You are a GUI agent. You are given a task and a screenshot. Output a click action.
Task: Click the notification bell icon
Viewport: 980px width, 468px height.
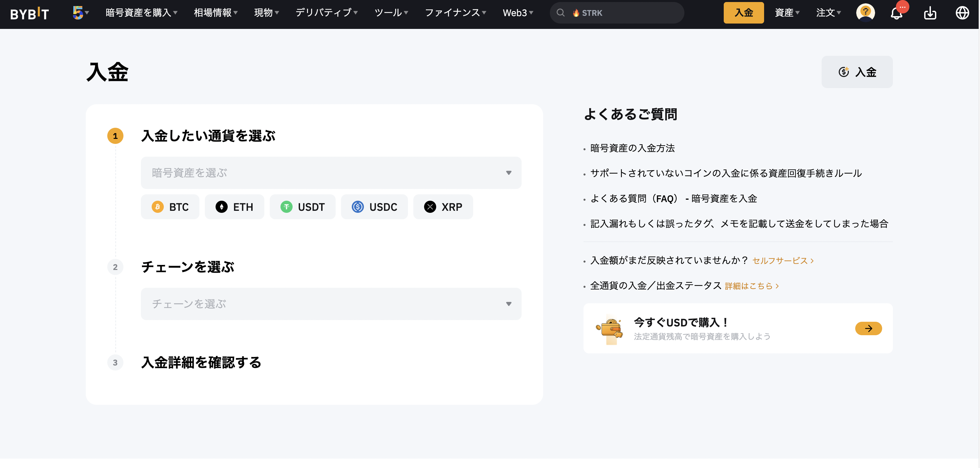pos(896,13)
